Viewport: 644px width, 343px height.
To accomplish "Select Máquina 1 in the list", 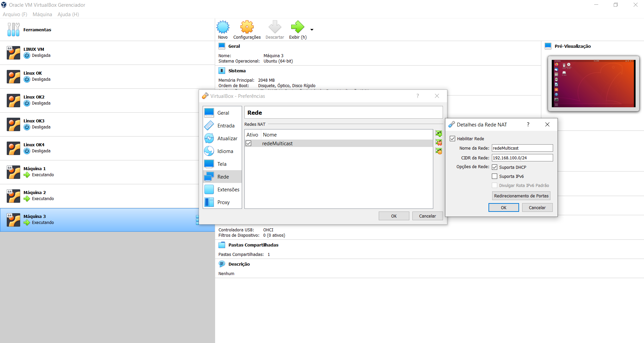I will point(107,172).
